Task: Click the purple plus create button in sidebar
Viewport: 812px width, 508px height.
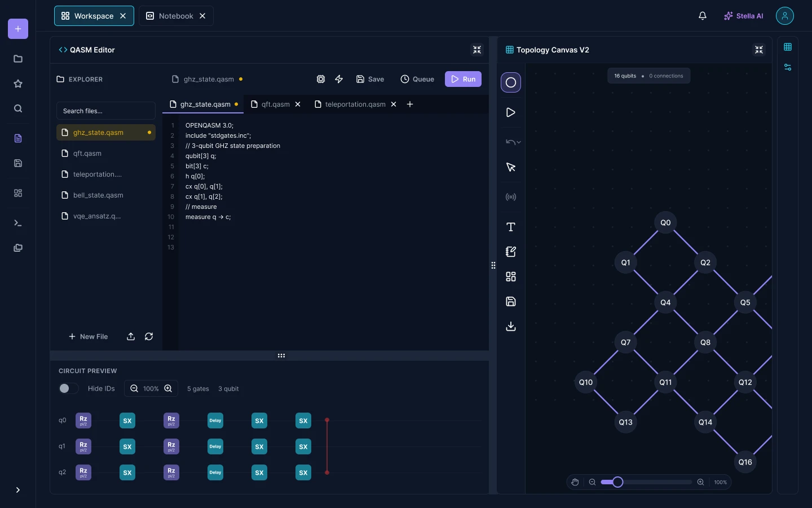Action: (18, 29)
